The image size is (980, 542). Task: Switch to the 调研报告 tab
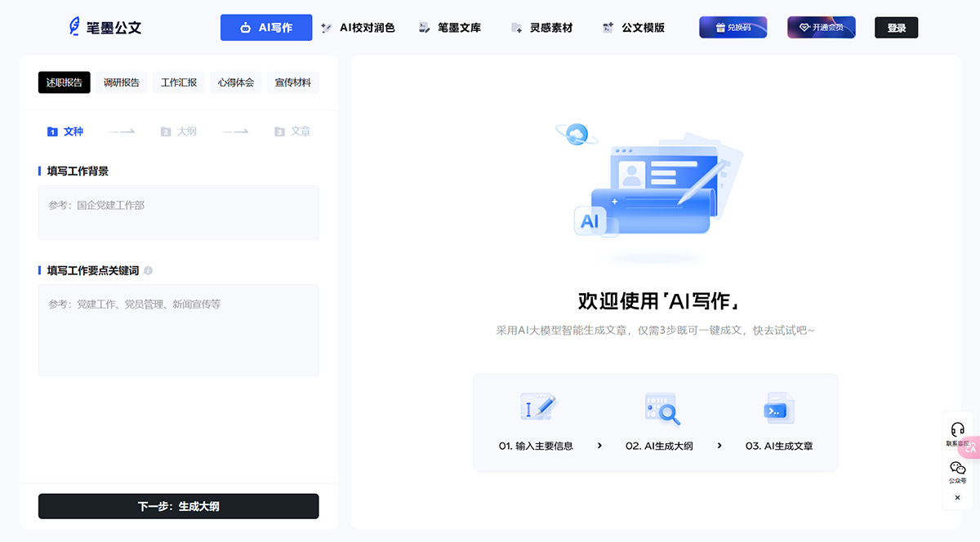[121, 82]
